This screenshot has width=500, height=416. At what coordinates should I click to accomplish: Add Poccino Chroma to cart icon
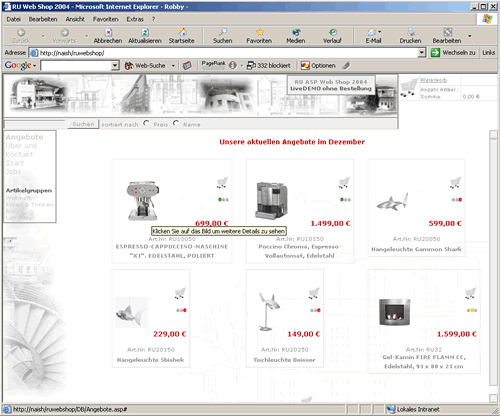[x=344, y=183]
